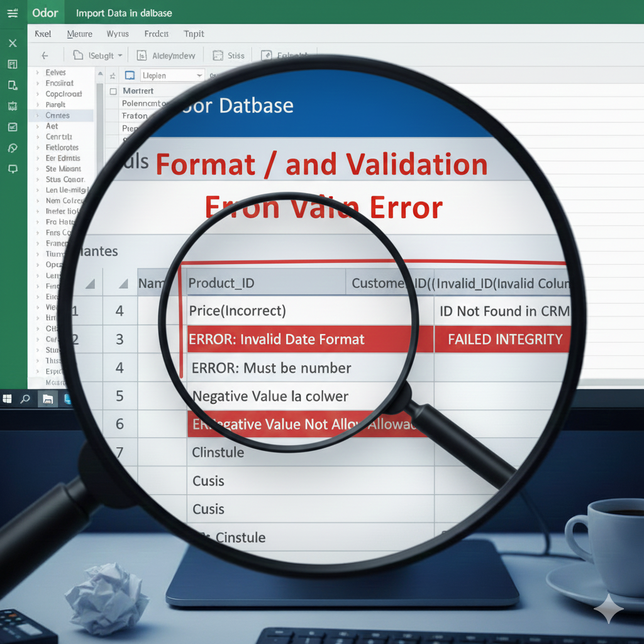Switch to the Wyrus menu tab

(x=118, y=34)
